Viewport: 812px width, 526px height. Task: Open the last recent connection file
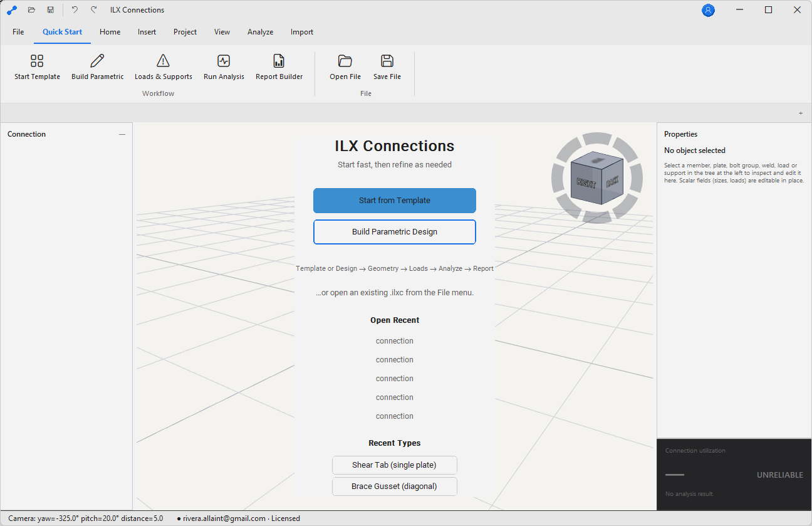(x=395, y=416)
